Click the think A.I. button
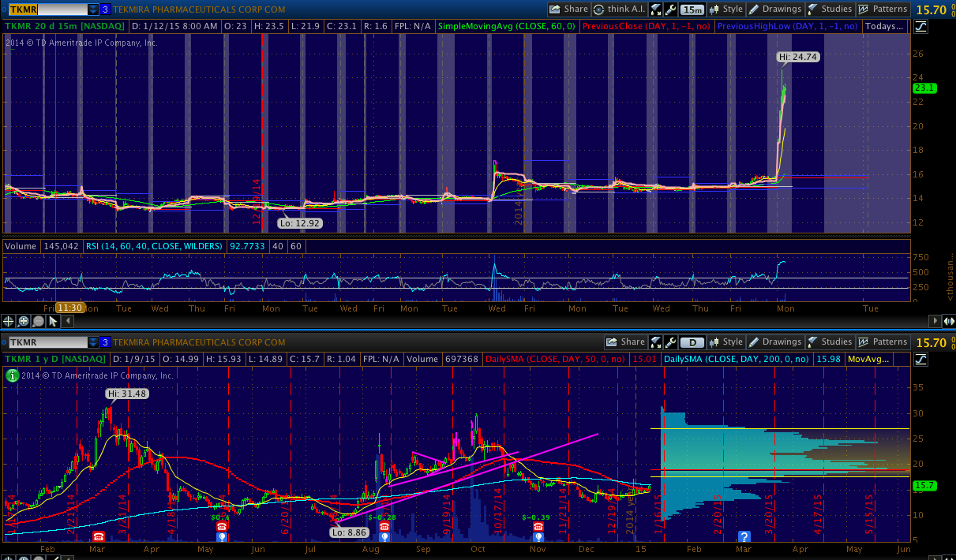 (x=617, y=9)
